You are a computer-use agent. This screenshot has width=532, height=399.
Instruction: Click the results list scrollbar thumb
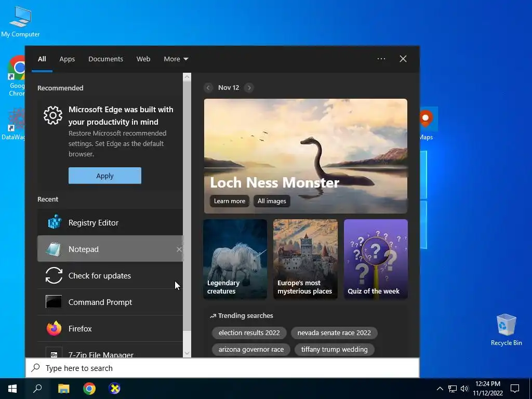187,206
